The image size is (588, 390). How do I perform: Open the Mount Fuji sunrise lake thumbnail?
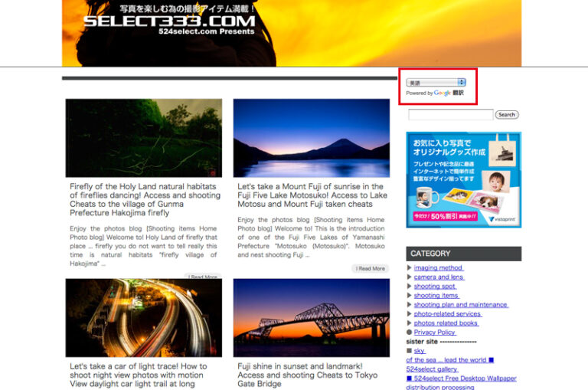pos(312,138)
